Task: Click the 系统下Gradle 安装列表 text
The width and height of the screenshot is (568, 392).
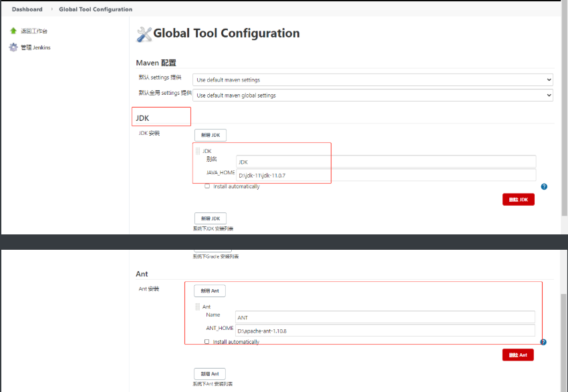Action: coord(216,256)
